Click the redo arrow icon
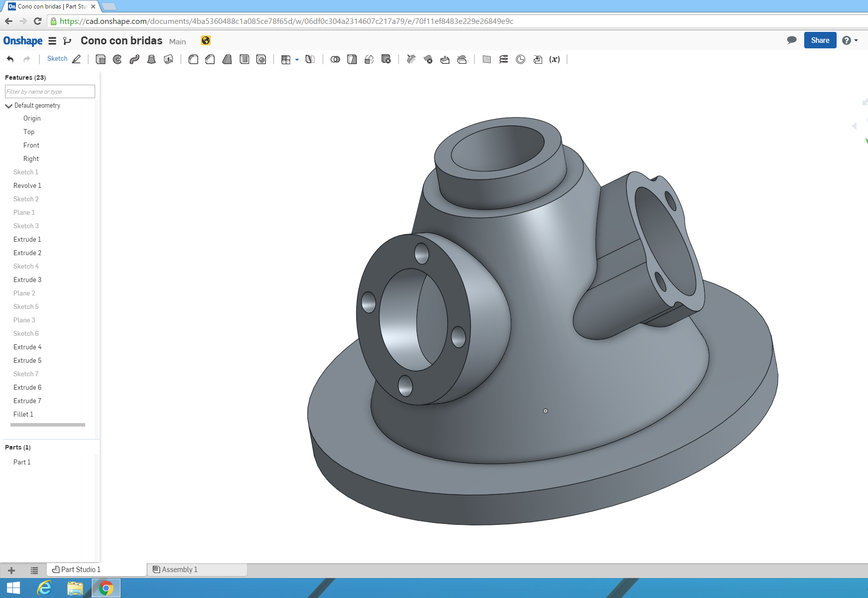The height and width of the screenshot is (598, 868). [27, 59]
